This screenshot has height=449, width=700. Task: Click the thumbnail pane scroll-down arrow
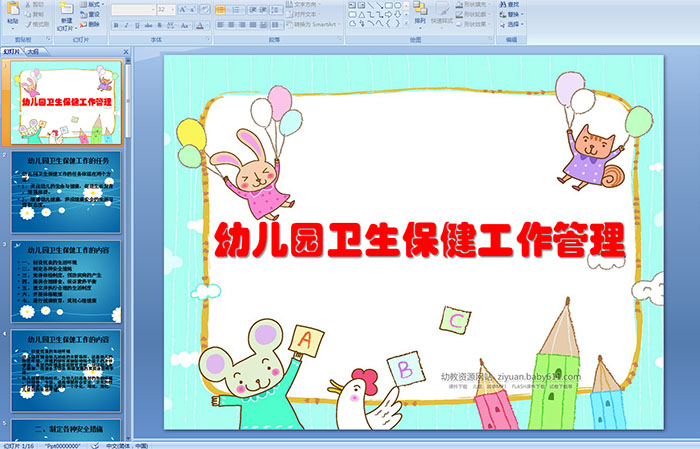[129, 438]
